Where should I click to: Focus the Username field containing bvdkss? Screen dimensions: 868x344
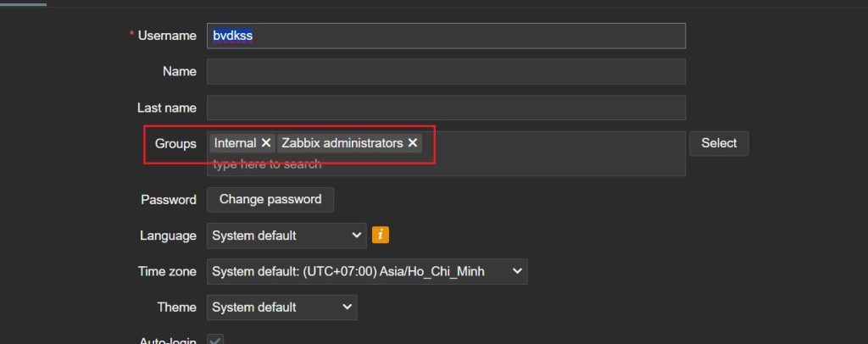(446, 36)
